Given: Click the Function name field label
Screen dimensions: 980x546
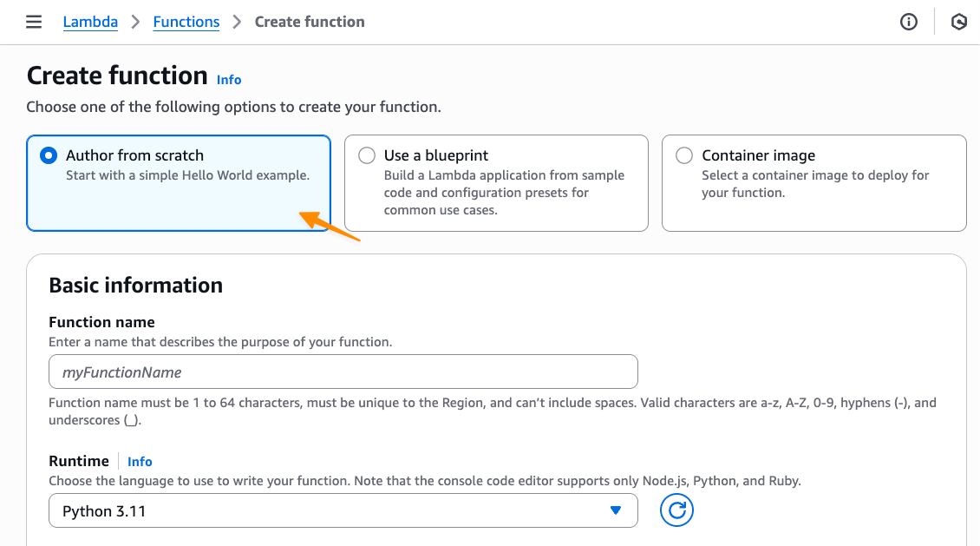Looking at the screenshot, I should point(102,322).
